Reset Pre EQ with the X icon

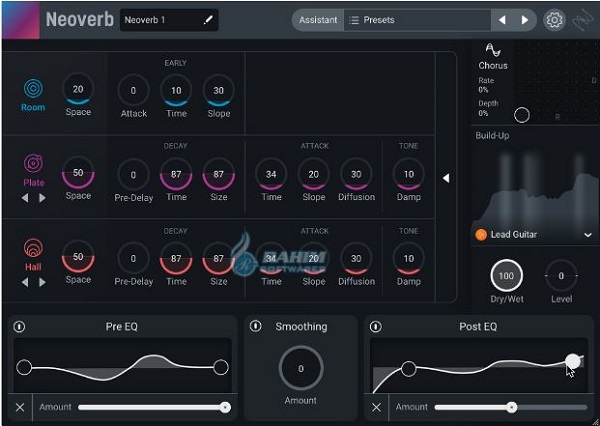point(20,407)
